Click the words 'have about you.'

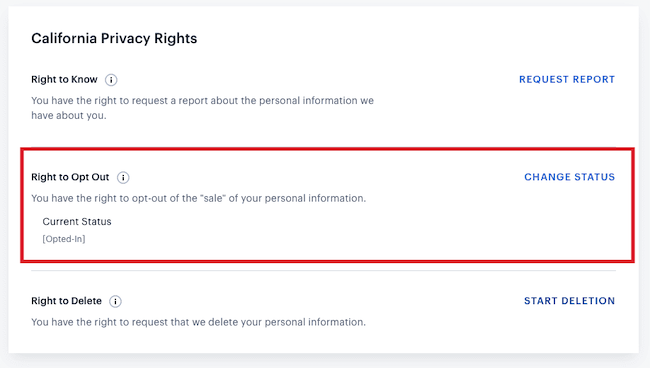(69, 116)
